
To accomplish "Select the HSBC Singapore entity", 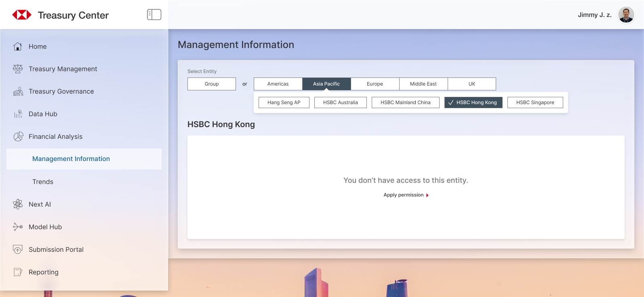I will [535, 102].
